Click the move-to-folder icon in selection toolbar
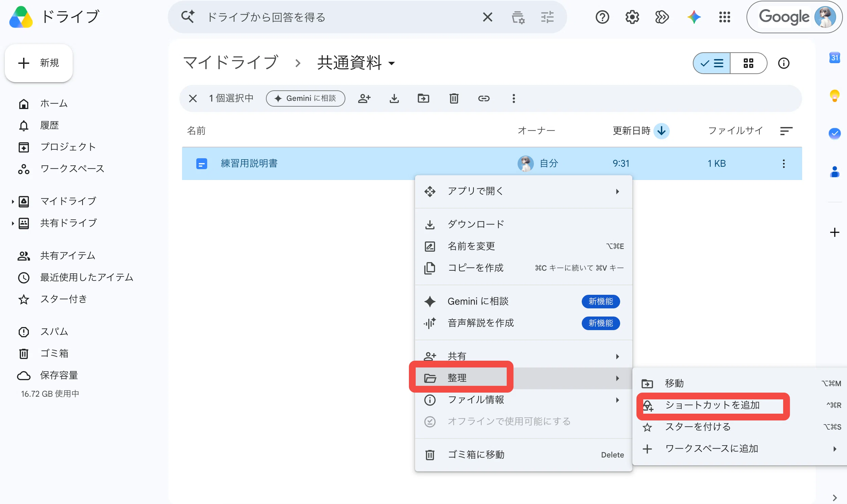Image resolution: width=847 pixels, height=504 pixels. (423, 98)
